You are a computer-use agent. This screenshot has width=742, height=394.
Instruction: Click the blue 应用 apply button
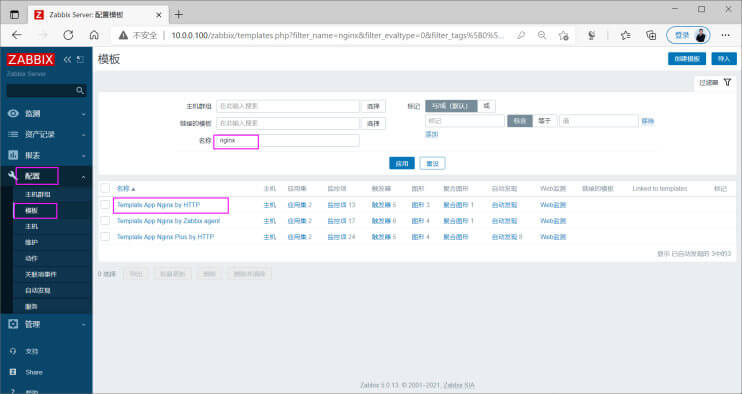click(x=402, y=163)
